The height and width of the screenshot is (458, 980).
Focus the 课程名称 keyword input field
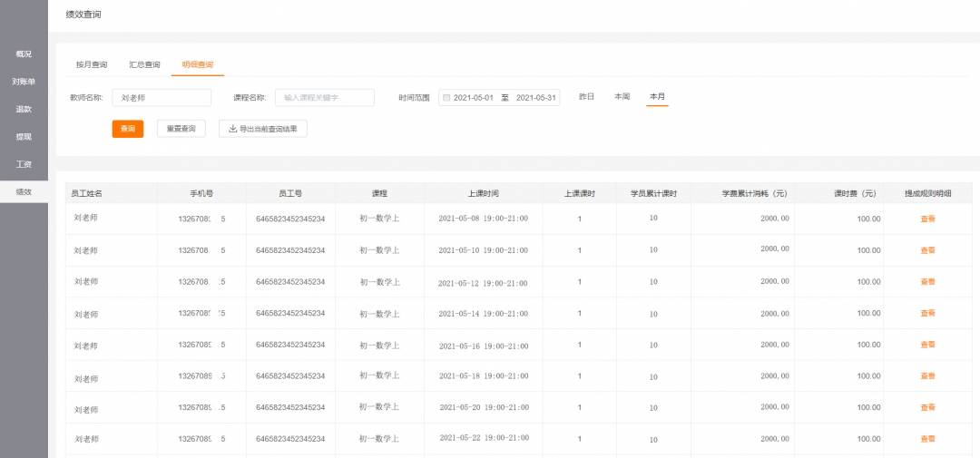[324, 98]
